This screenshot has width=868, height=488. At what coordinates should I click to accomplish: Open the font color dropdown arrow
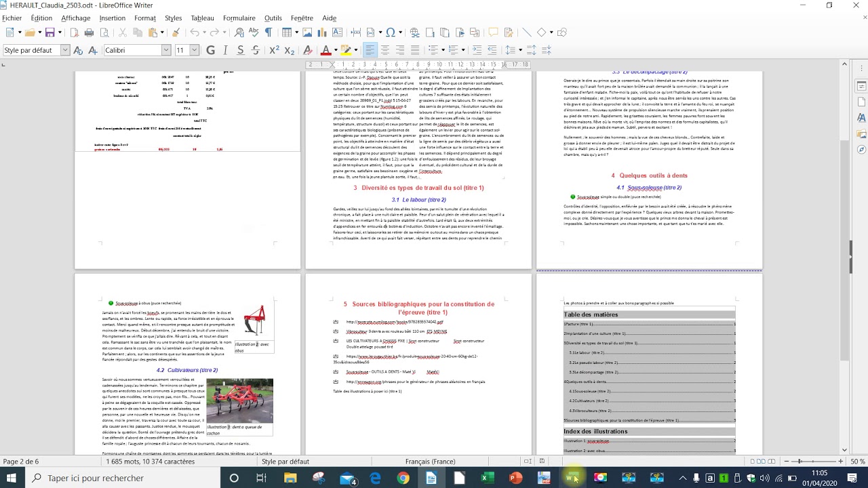click(x=335, y=50)
